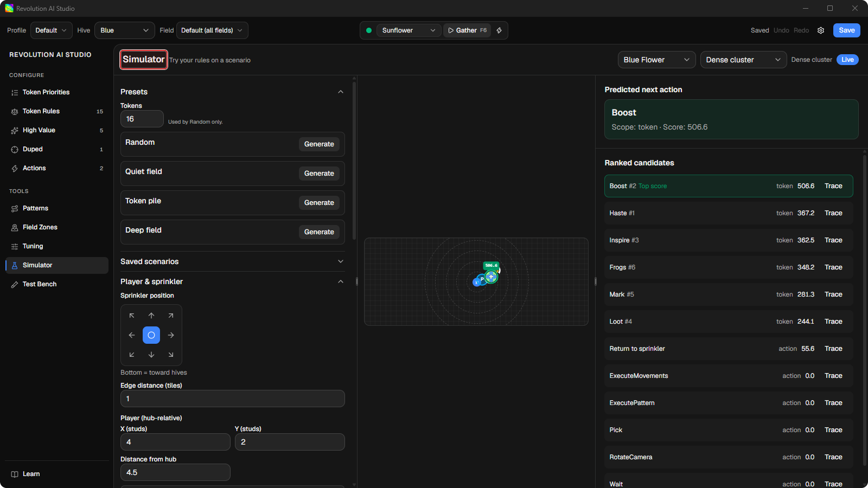Collapse the Player & sprinkler section
This screenshot has width=868, height=488.
tap(341, 281)
